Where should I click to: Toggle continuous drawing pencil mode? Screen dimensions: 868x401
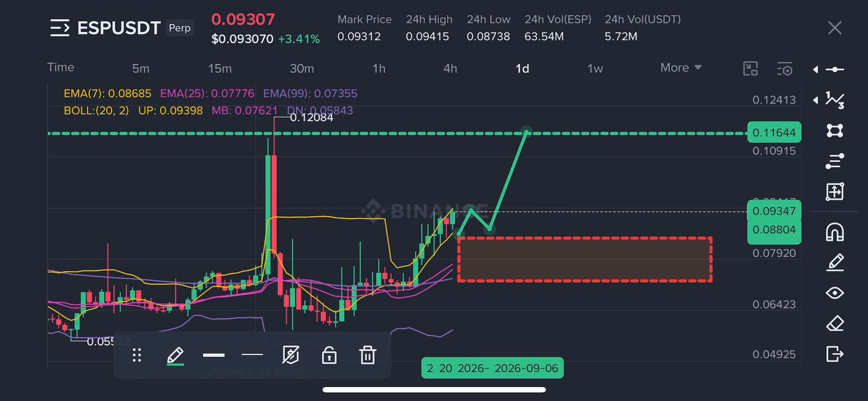835,263
